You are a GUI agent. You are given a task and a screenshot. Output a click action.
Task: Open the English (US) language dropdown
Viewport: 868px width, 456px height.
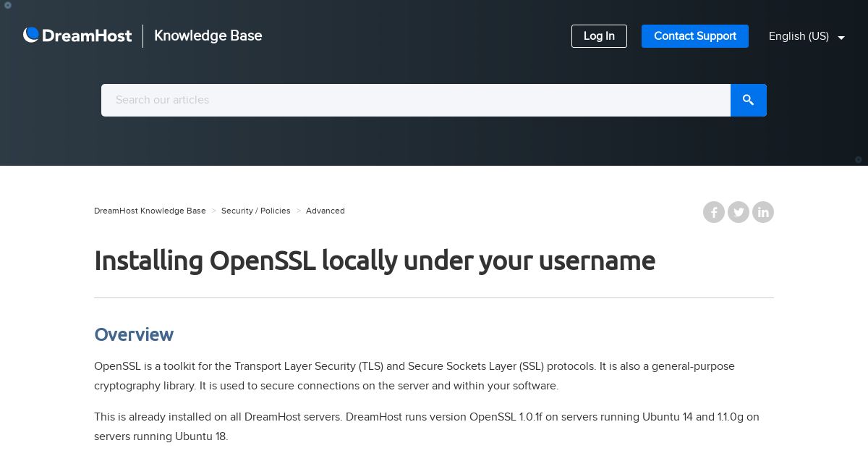click(807, 36)
